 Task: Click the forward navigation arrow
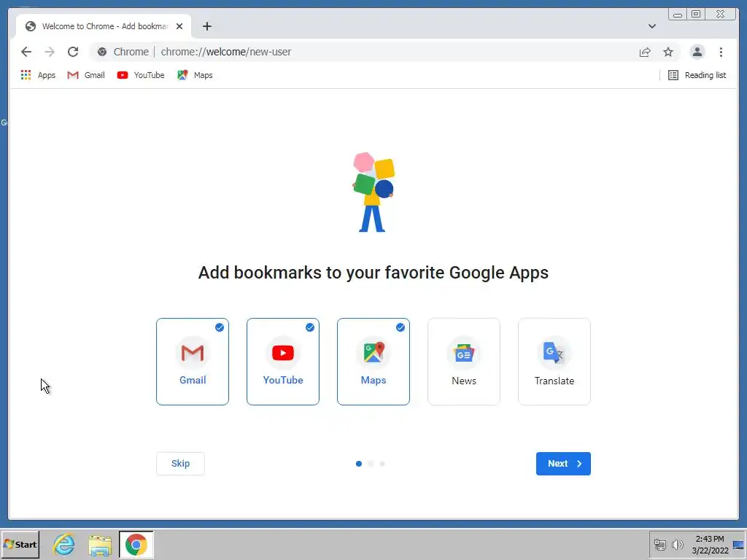[50, 52]
